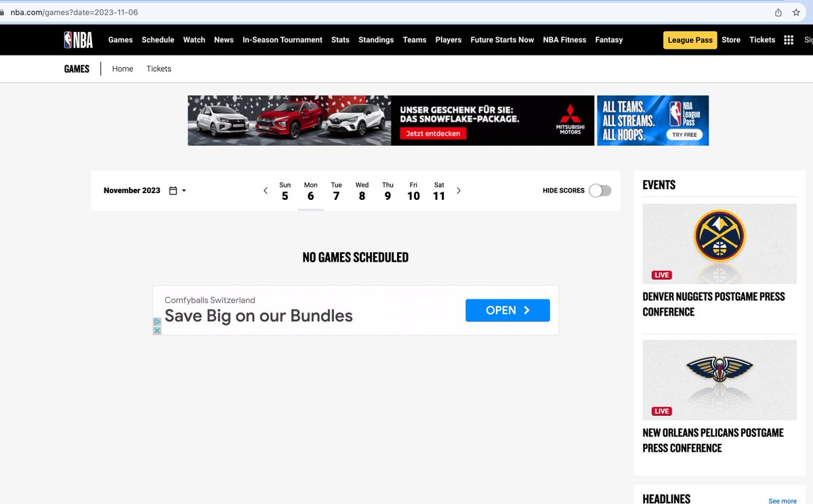
Task: Open the Players menu item
Action: pyautogui.click(x=449, y=40)
